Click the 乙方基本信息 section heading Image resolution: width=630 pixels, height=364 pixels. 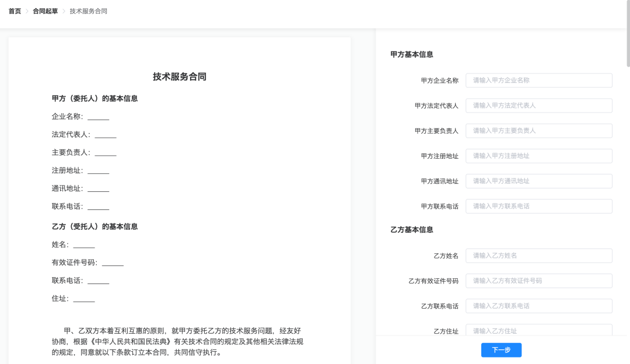click(411, 230)
